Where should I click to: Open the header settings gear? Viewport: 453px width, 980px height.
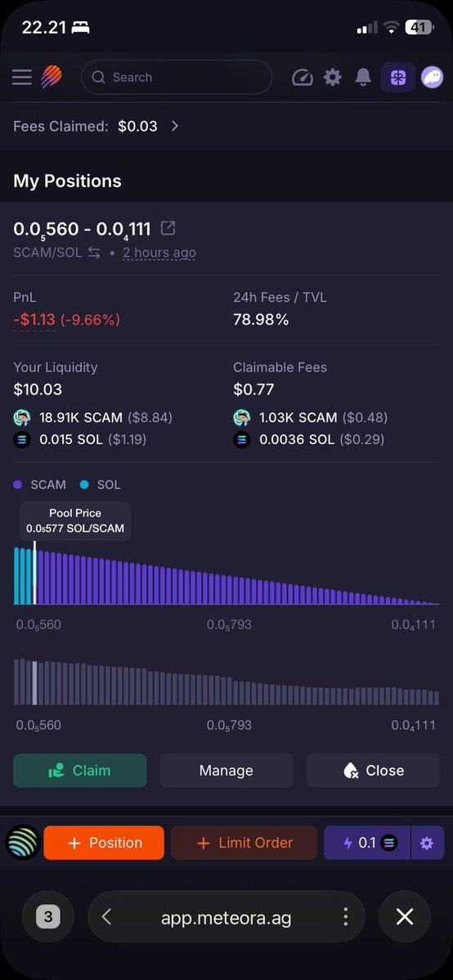point(332,78)
